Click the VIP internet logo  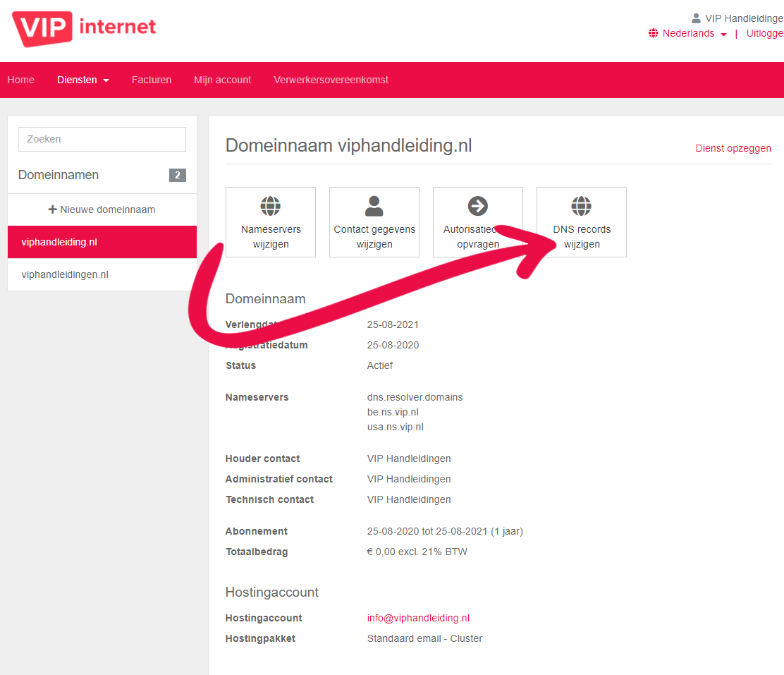[x=84, y=28]
